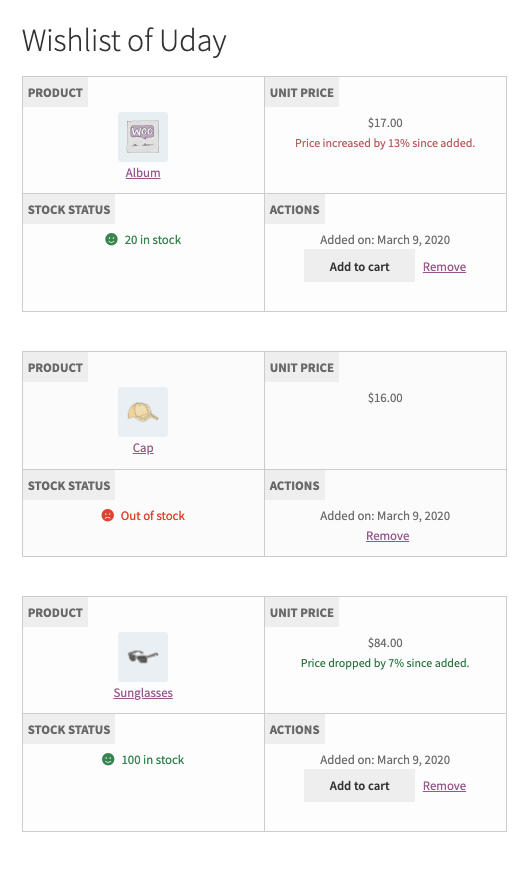Click the $16.00 Cap unit price

coord(385,398)
